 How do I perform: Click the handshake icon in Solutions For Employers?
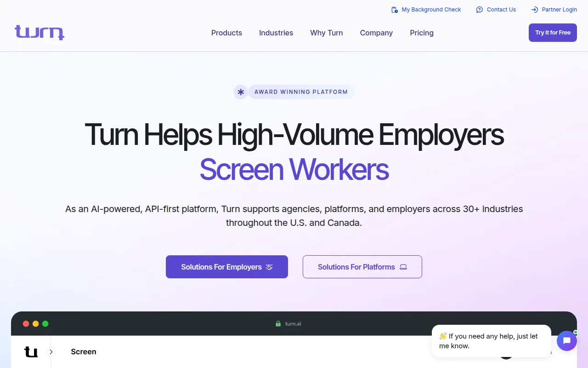tap(269, 267)
